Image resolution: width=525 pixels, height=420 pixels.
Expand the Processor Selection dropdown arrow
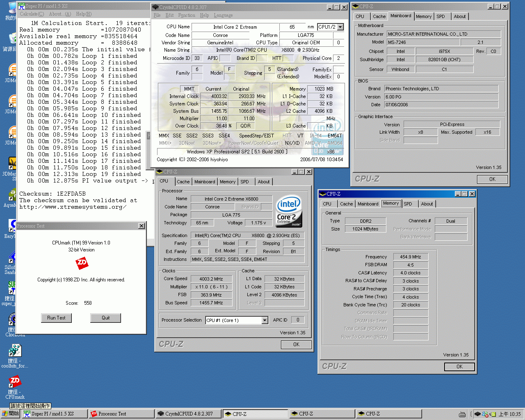pyautogui.click(x=265, y=320)
